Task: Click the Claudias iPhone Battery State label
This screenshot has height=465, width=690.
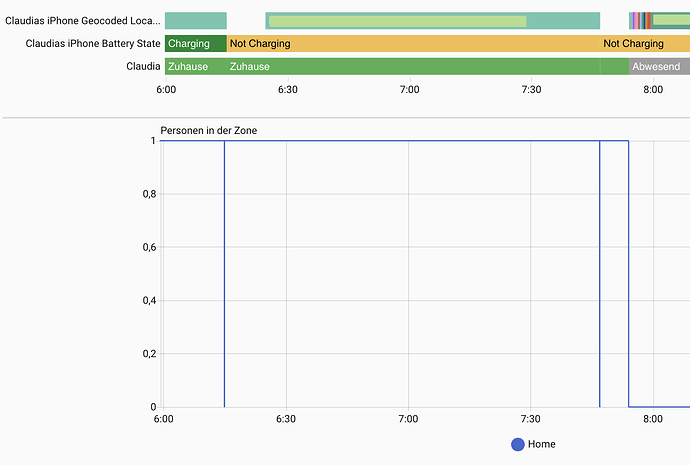Action: [x=93, y=44]
